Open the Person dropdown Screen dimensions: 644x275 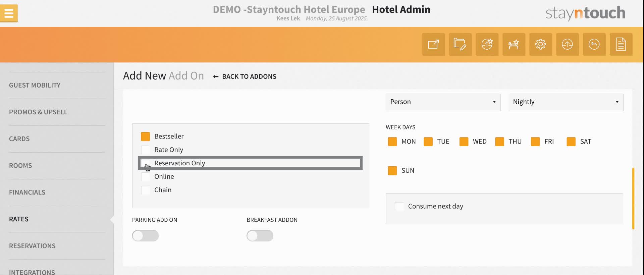tap(443, 102)
